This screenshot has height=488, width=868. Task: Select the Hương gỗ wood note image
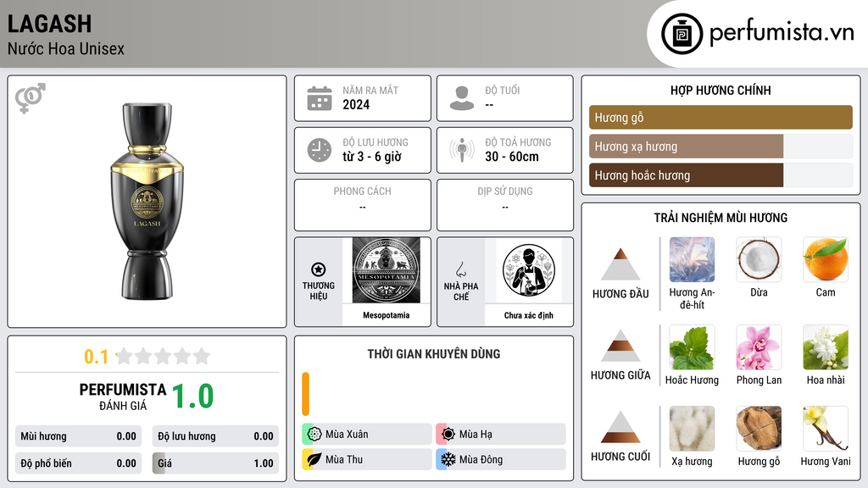[x=759, y=429]
